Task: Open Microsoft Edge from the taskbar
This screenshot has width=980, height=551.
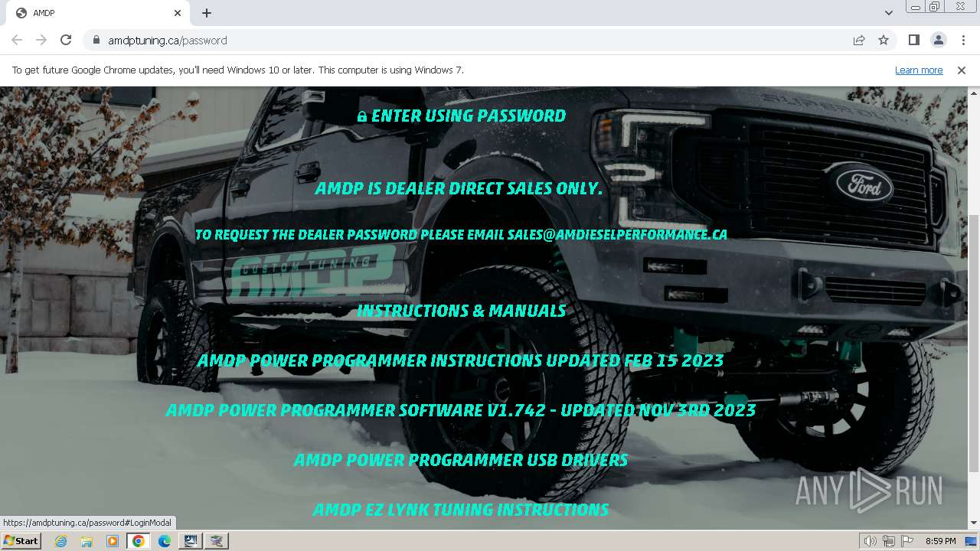Action: [165, 541]
